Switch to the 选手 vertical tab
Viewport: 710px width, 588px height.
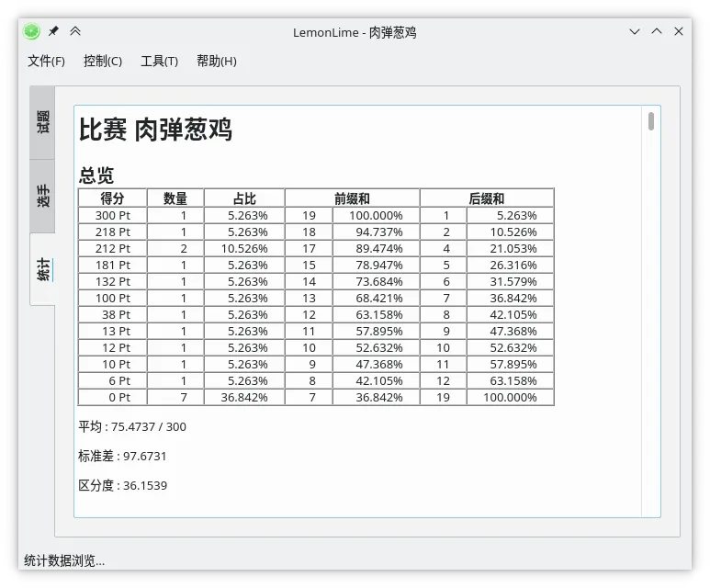tap(42, 196)
